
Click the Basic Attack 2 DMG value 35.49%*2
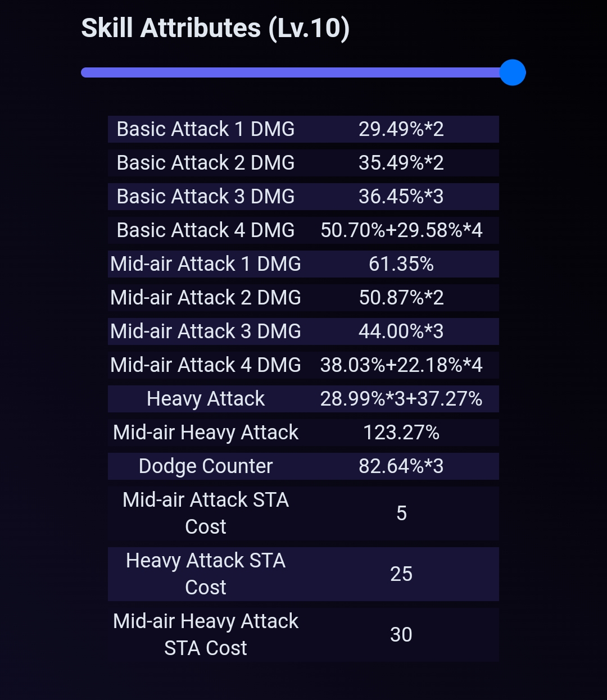(x=401, y=163)
